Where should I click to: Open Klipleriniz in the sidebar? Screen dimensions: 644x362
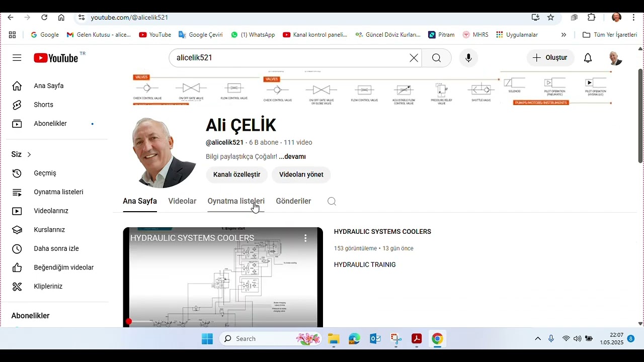57,286
